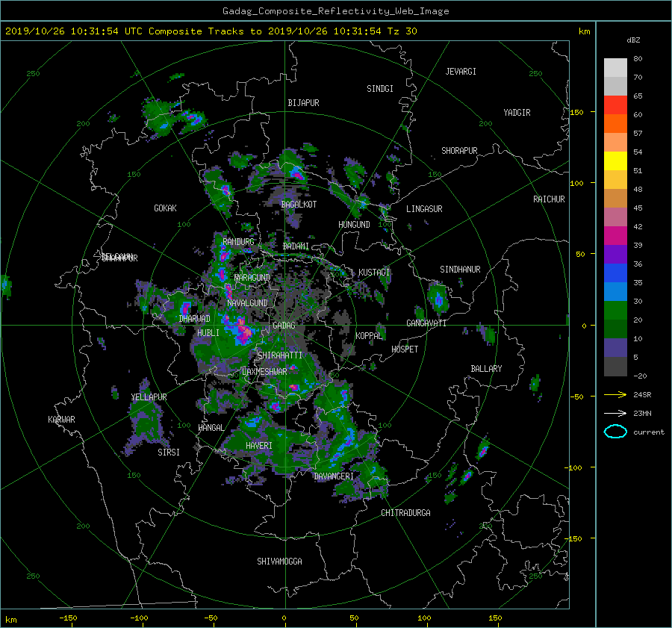The image size is (672, 628).
Task: Click the DHARWAD city label
Action: (x=195, y=319)
